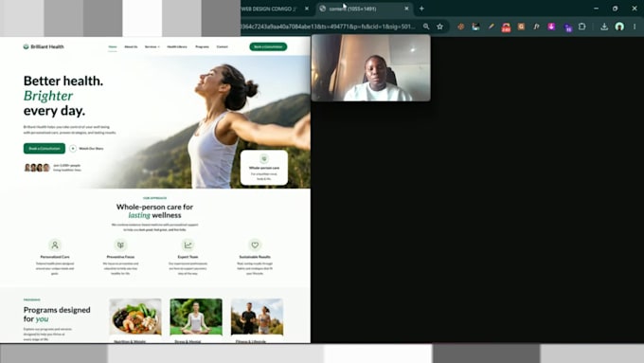Open the browser Downloads icon
Screen dimensions: 644x363
click(x=604, y=27)
